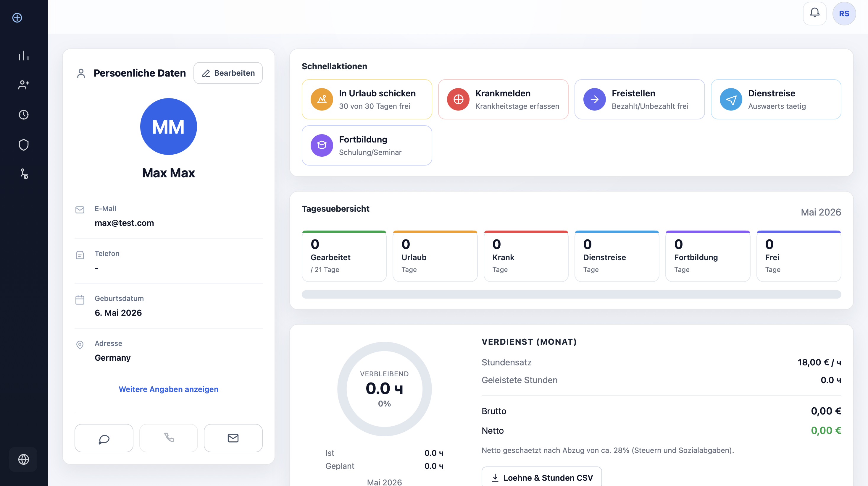Viewport: 868px width, 486px height.
Task: Click the Adresse location pin icon
Action: [x=80, y=345]
